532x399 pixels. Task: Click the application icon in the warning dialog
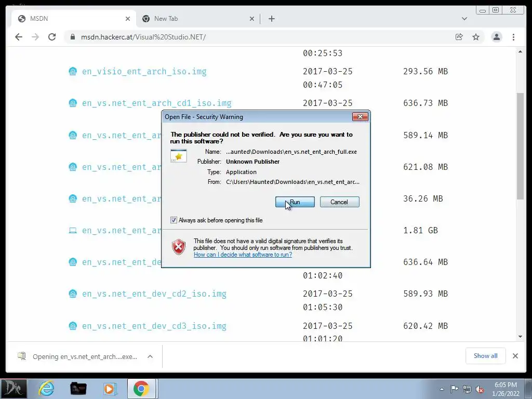click(179, 156)
